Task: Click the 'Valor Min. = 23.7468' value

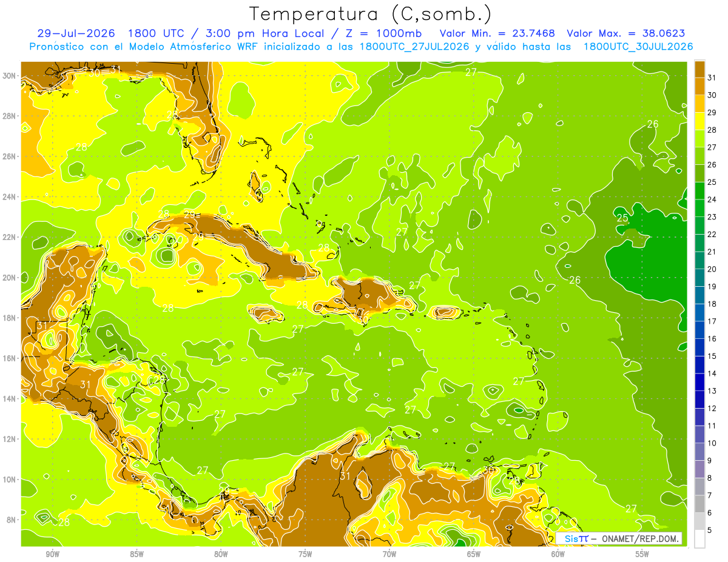Action: tap(497, 33)
